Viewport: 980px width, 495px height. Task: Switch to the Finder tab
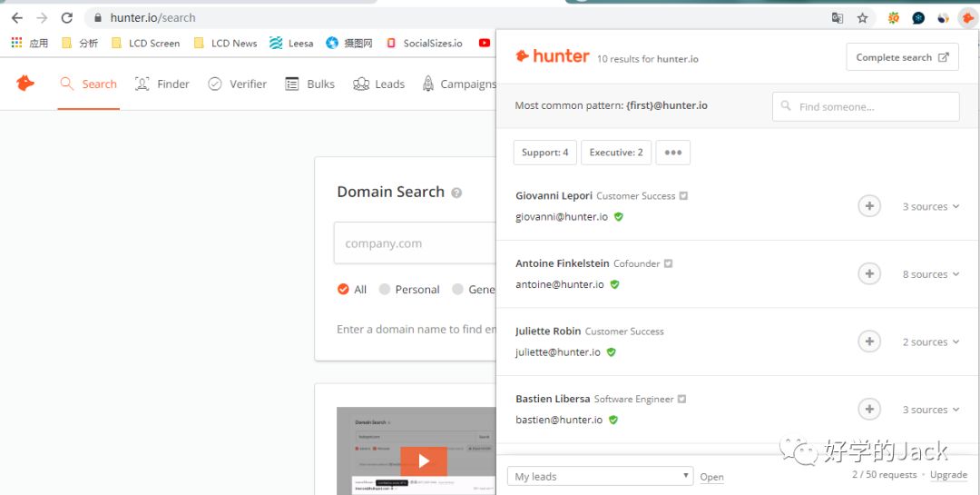(x=162, y=84)
